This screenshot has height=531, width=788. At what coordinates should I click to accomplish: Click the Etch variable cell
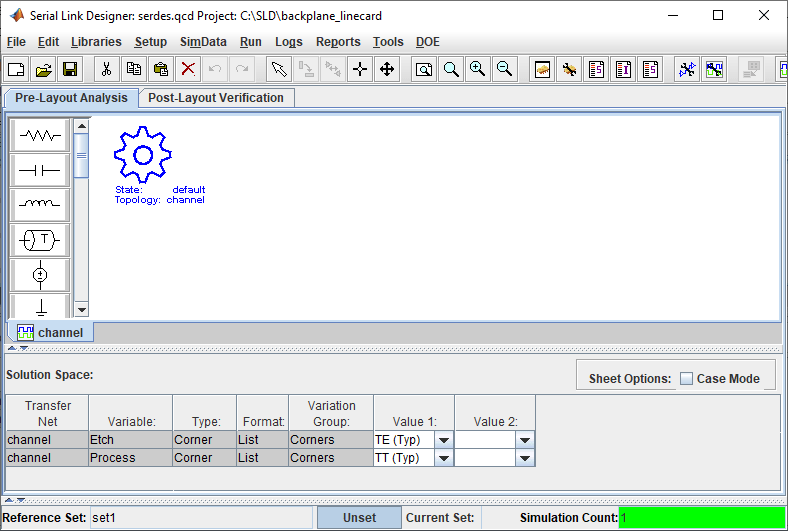[x=131, y=440]
